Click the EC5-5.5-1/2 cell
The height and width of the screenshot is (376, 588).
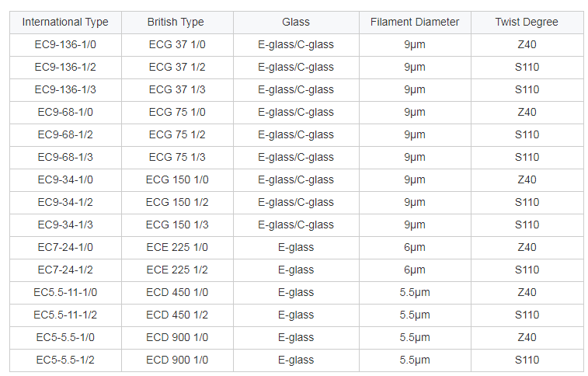pyautogui.click(x=65, y=360)
